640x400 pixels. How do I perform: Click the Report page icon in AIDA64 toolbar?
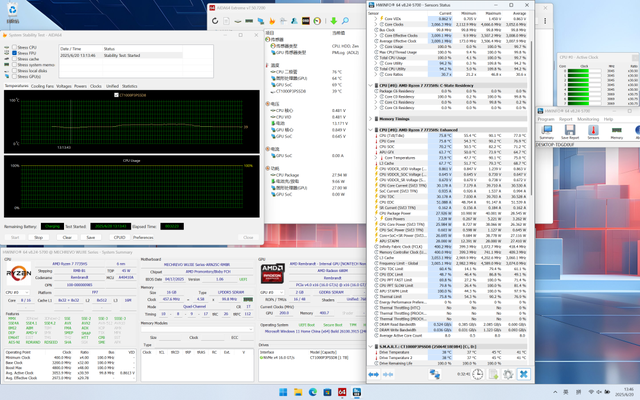coord(226,21)
